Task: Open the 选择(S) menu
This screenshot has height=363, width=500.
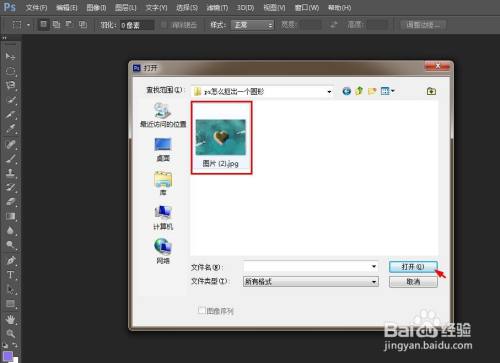Action: pos(187,7)
